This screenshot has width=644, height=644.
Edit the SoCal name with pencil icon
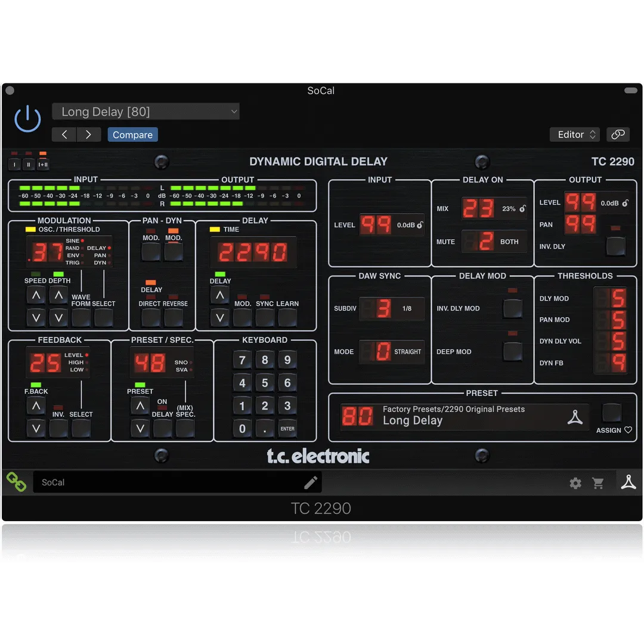[311, 482]
